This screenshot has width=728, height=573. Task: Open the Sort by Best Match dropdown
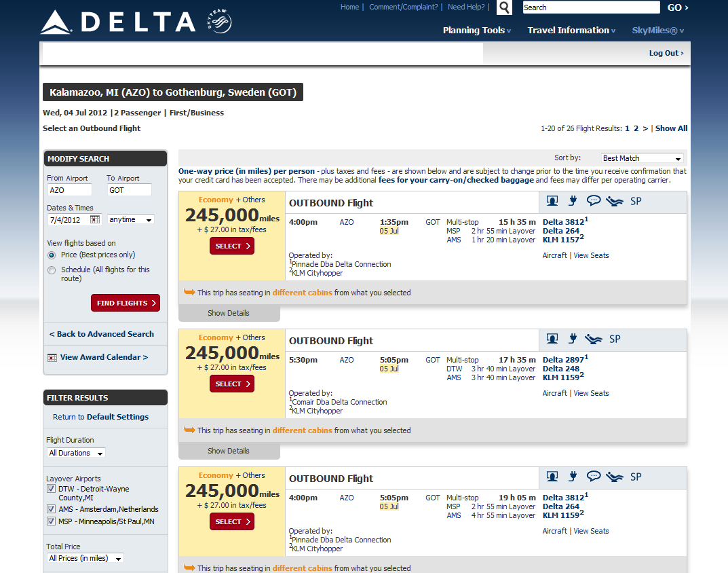coord(642,158)
